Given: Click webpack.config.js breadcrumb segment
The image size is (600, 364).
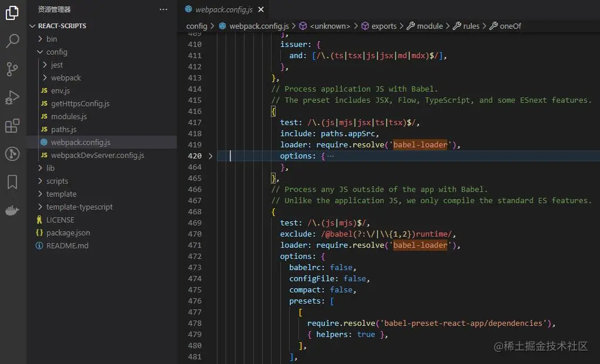Looking at the screenshot, I should pyautogui.click(x=259, y=26).
